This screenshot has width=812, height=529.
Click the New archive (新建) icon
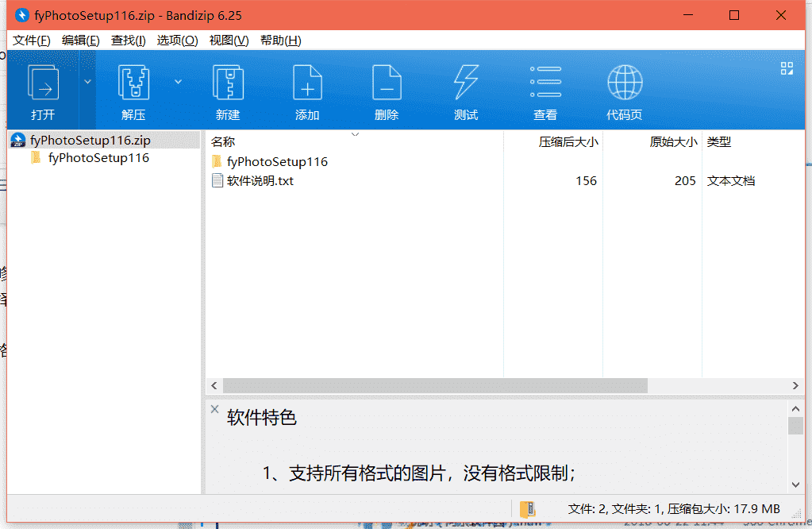[228, 83]
